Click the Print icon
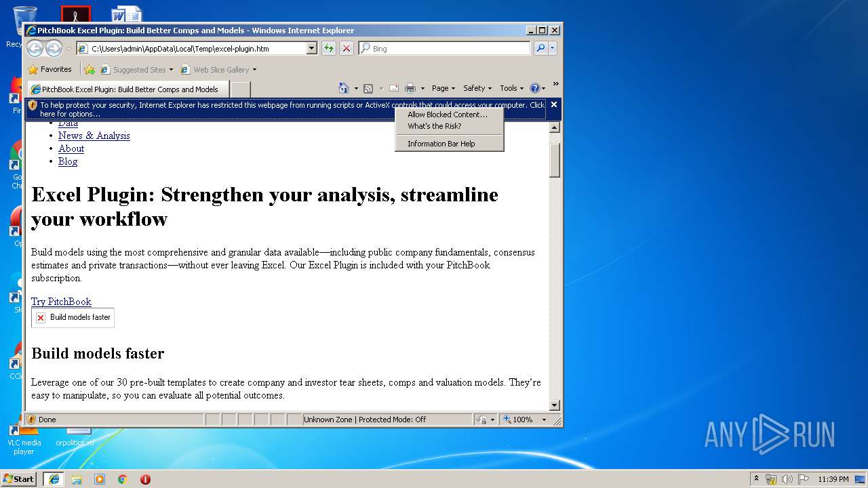 click(x=410, y=88)
